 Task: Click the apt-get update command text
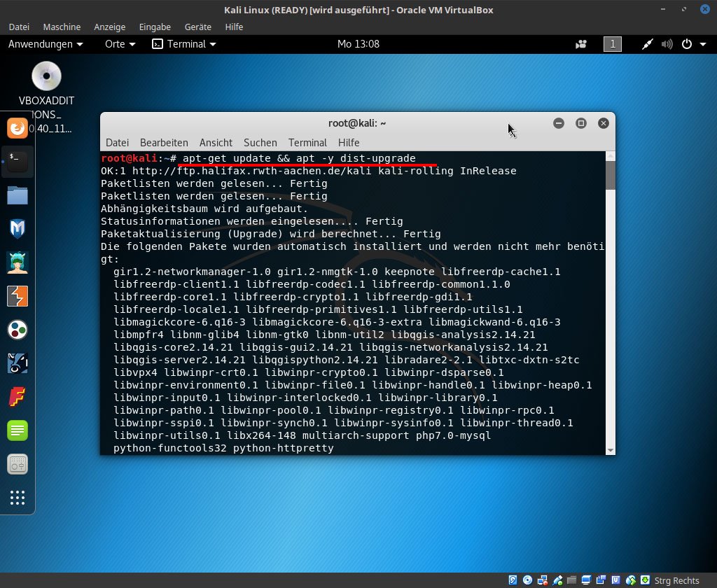pos(299,158)
